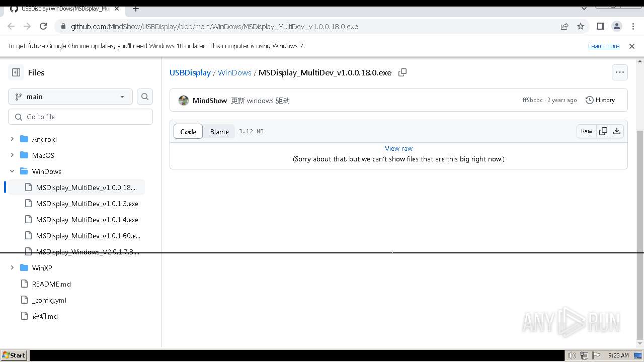The image size is (644, 362).
Task: Dismiss the Chrome update notice
Action: click(632, 46)
